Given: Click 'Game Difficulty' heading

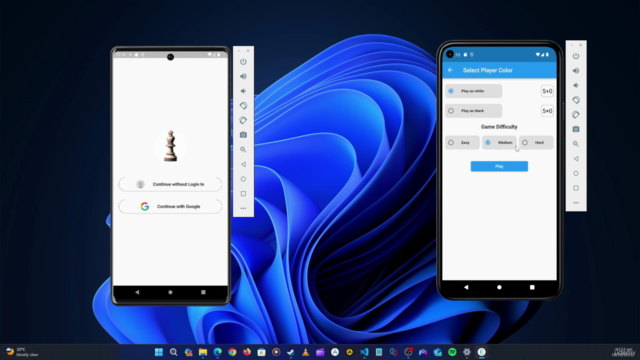Looking at the screenshot, I should click(499, 127).
